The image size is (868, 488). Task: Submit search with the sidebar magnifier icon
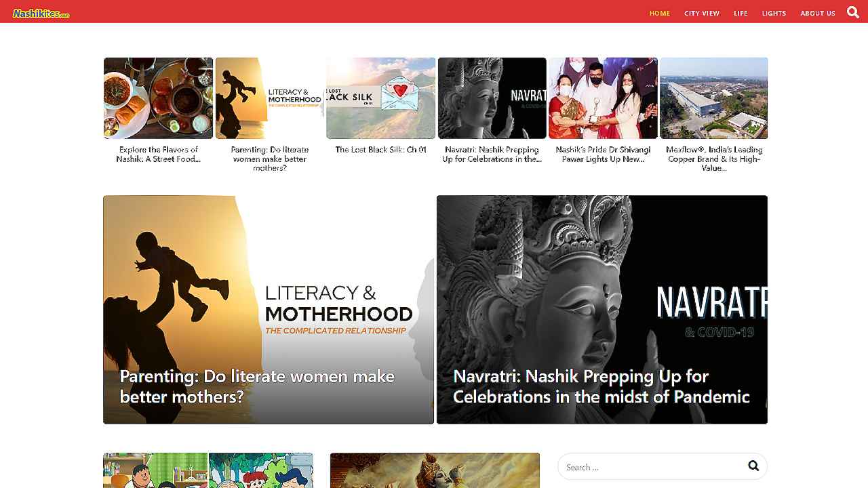pyautogui.click(x=753, y=466)
